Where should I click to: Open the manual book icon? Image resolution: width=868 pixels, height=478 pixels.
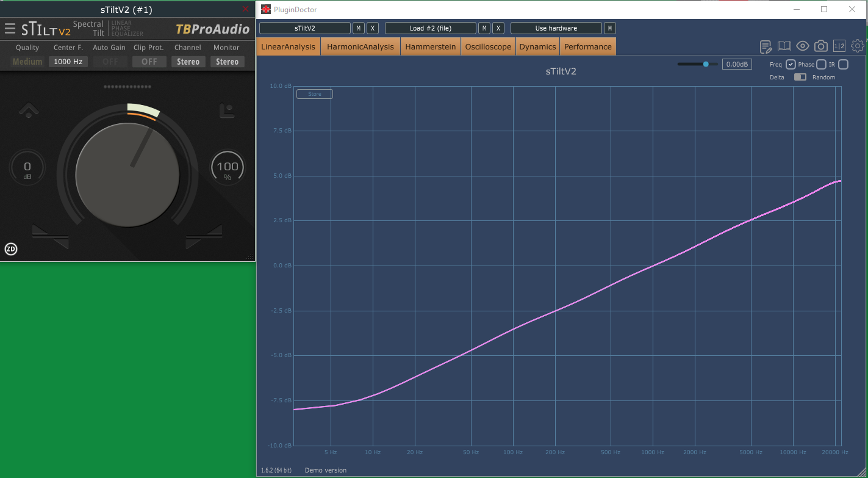click(x=784, y=46)
